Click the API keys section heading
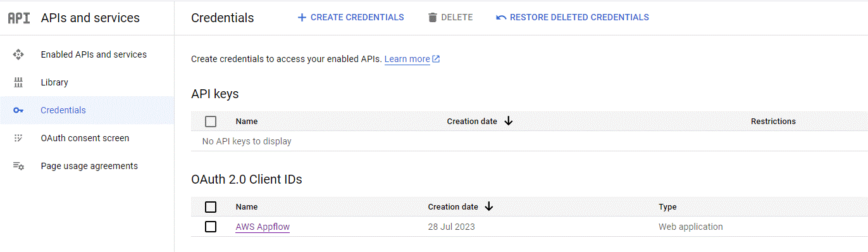868x252 pixels. pyautogui.click(x=215, y=94)
